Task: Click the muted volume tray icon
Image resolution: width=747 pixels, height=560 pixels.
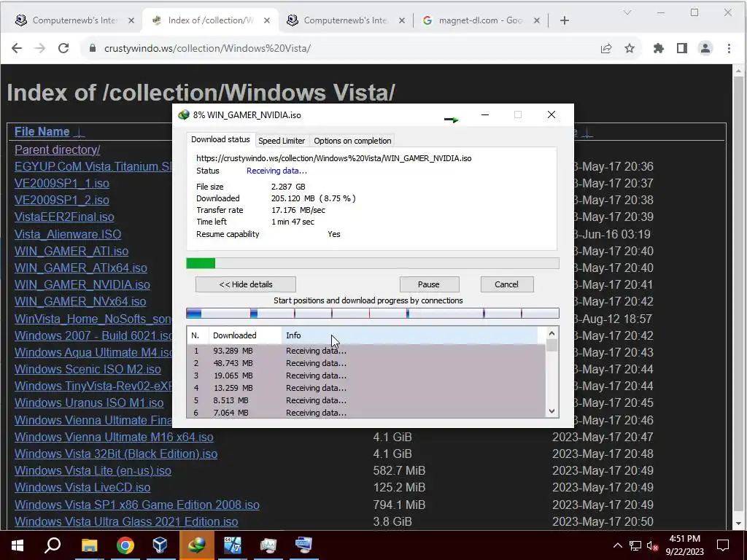Action: pos(653,545)
